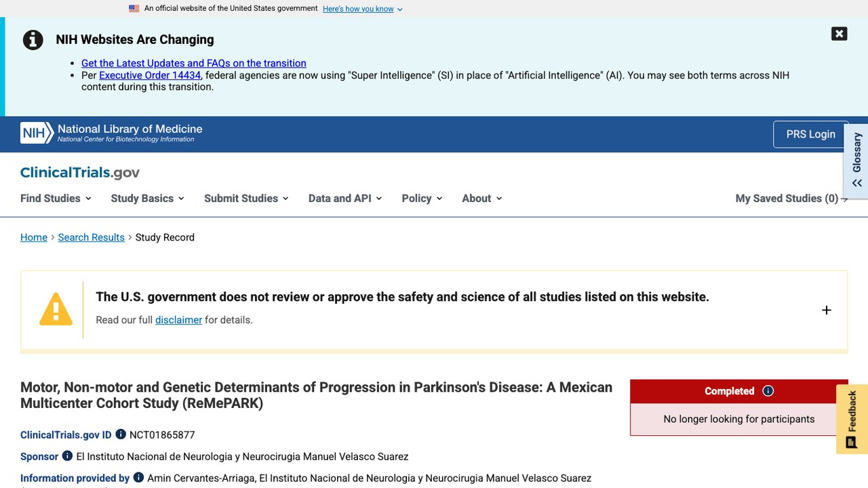Open the Glossary side panel
Image resolution: width=868 pixels, height=488 pixels.
point(856,161)
